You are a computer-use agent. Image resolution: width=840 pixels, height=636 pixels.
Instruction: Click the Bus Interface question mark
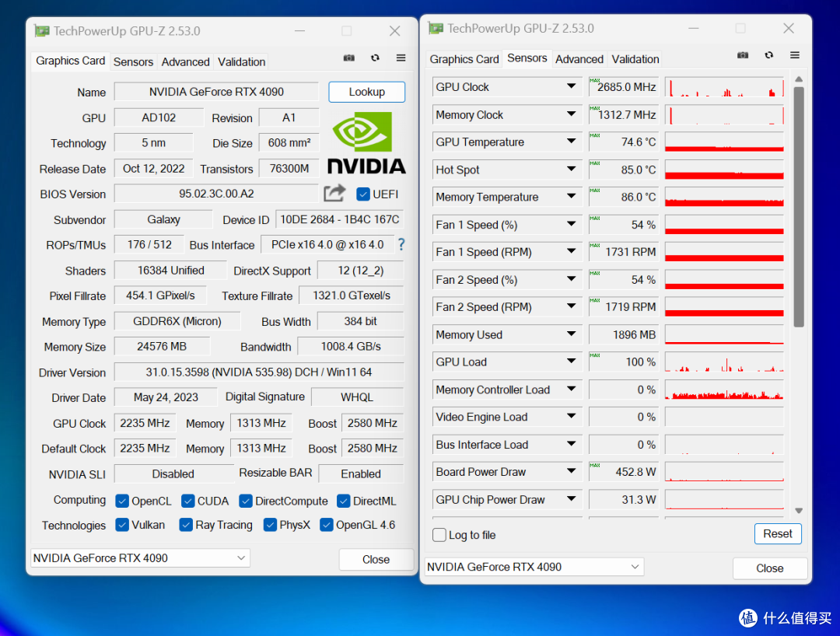click(401, 245)
